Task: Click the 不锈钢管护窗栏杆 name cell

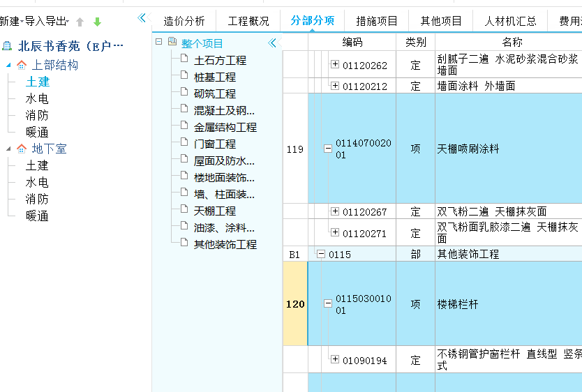Action: pos(509,359)
